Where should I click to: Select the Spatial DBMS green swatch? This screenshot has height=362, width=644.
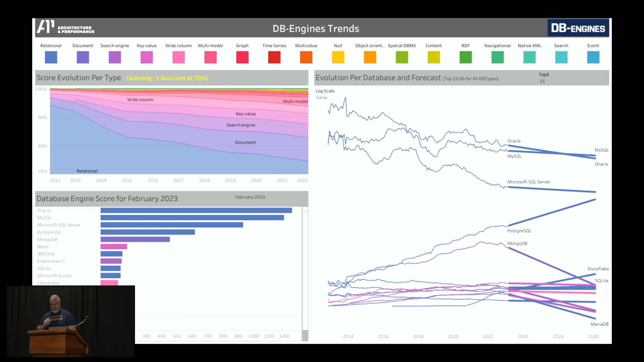[402, 57]
